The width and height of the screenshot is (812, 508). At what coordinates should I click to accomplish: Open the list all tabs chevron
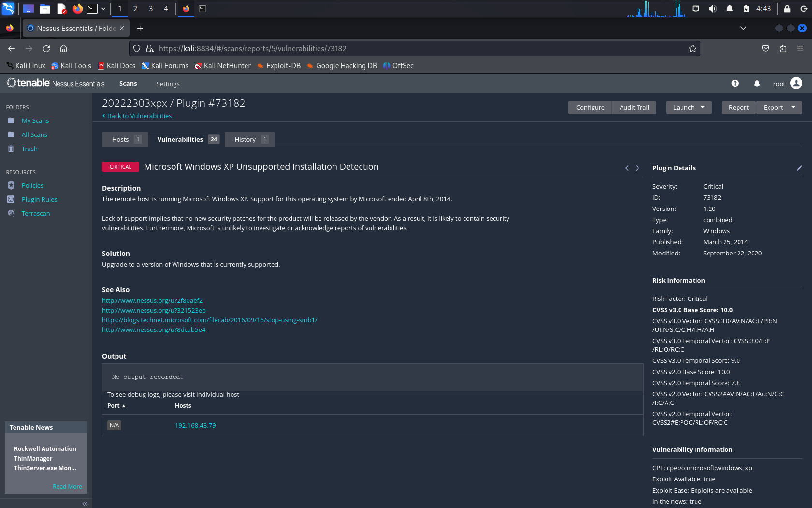click(743, 28)
